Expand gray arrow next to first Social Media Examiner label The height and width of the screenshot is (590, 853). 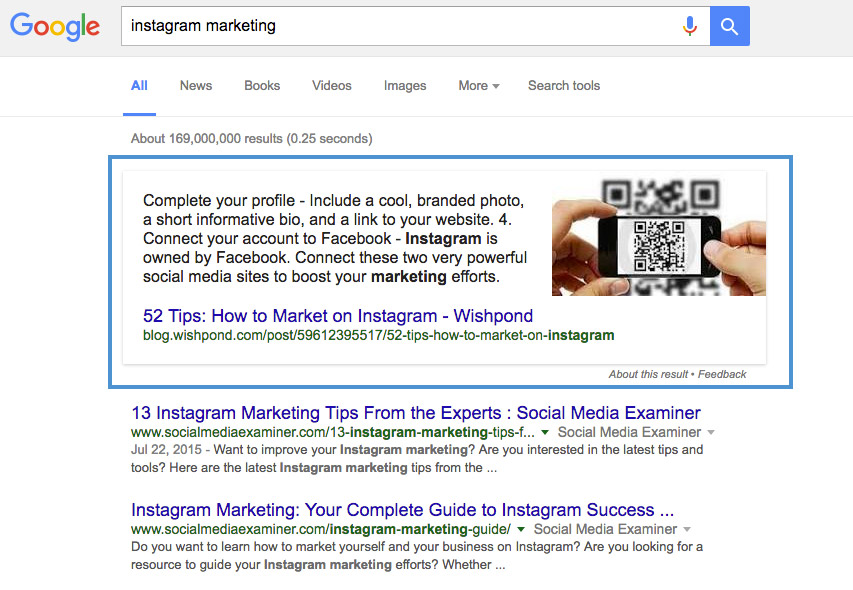tap(710, 432)
